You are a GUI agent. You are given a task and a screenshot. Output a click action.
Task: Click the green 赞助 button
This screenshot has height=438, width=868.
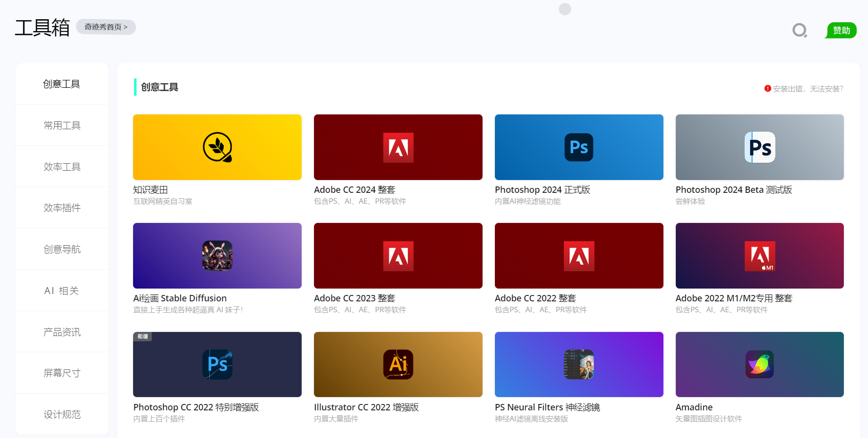pos(841,31)
